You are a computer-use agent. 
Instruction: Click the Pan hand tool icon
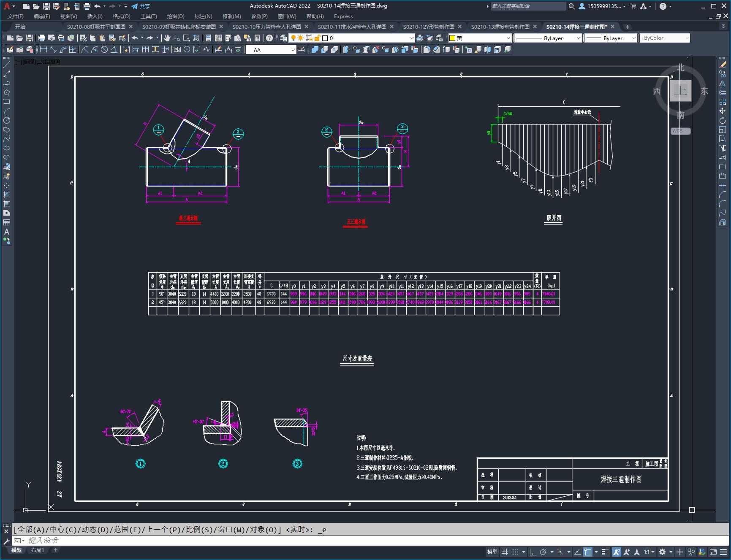pyautogui.click(x=167, y=38)
